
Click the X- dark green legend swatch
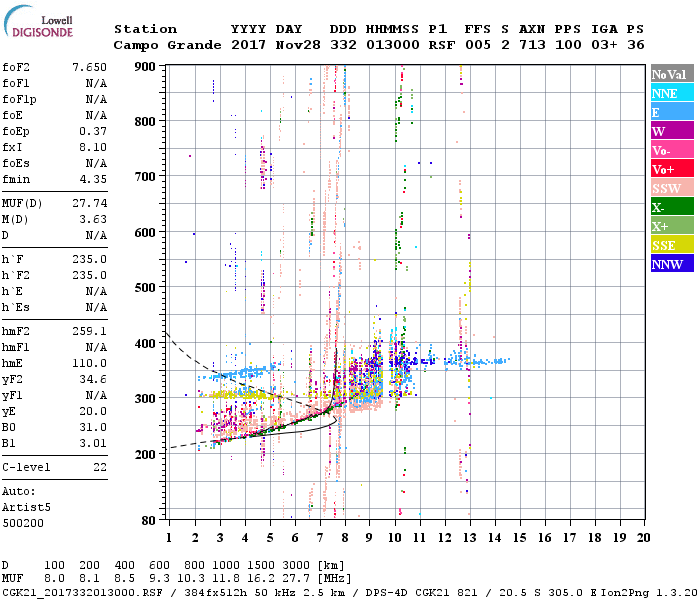click(671, 207)
